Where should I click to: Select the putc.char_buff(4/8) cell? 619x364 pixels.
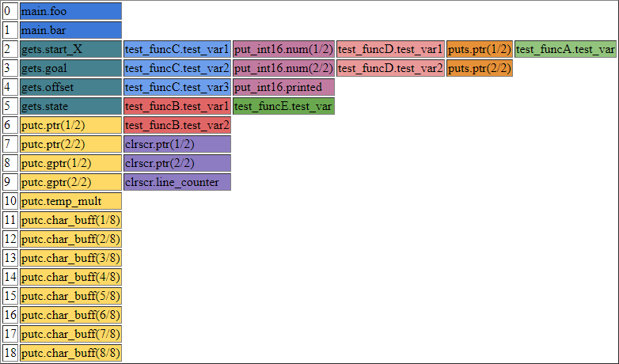point(70,277)
